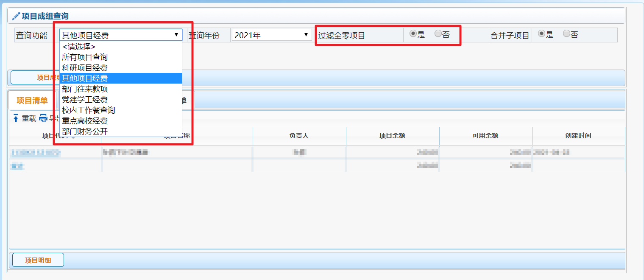The height and width of the screenshot is (280, 644).
Task: Collapse the 查询功能 dropdown via its arrow
Action: [x=176, y=35]
